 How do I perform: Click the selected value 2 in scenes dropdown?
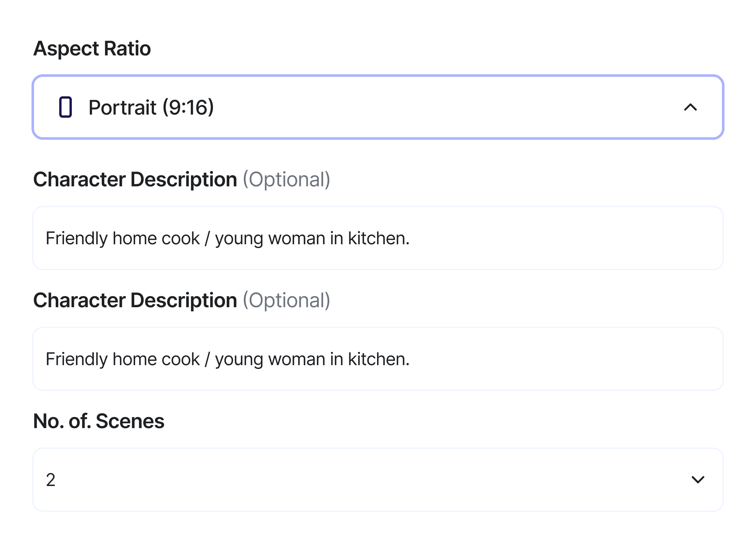51,480
